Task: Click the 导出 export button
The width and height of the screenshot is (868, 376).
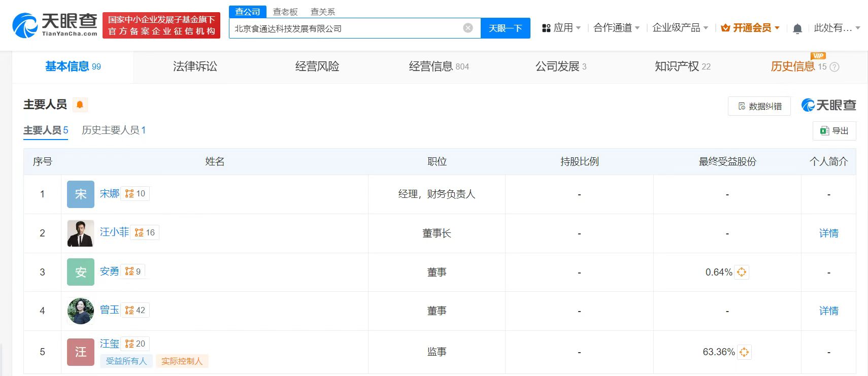Action: pos(834,131)
